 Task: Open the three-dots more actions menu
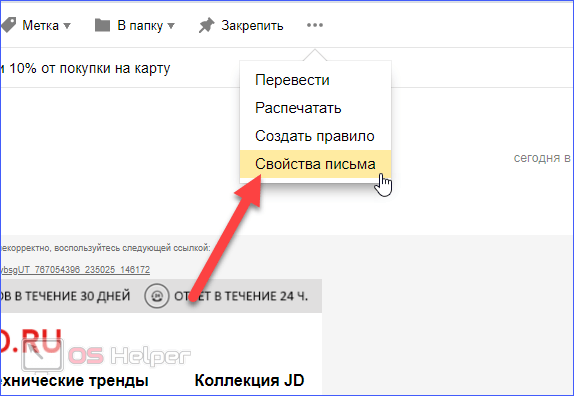coord(315,25)
